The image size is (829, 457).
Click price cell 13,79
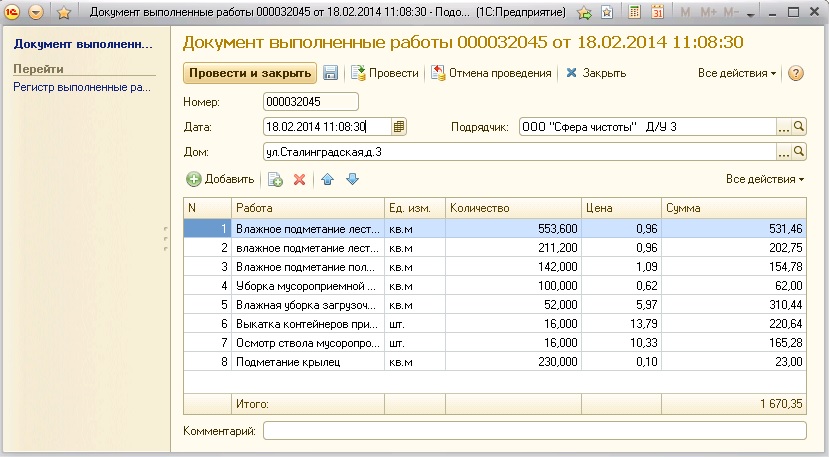(621, 324)
